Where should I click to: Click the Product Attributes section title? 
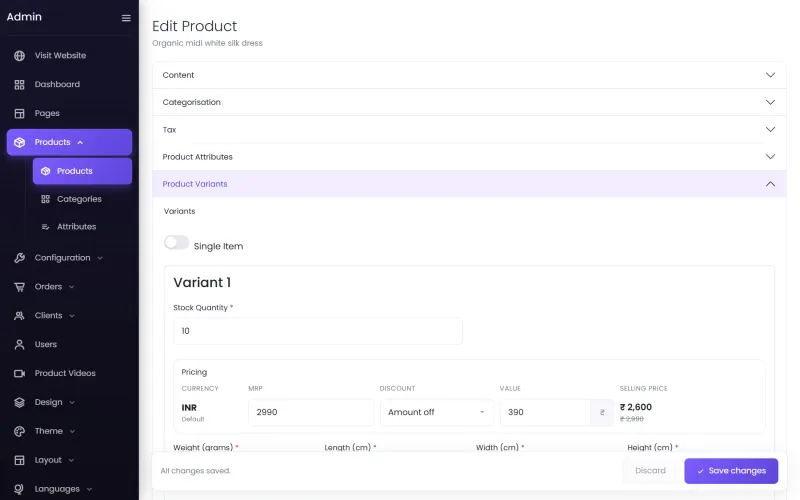[x=197, y=157]
